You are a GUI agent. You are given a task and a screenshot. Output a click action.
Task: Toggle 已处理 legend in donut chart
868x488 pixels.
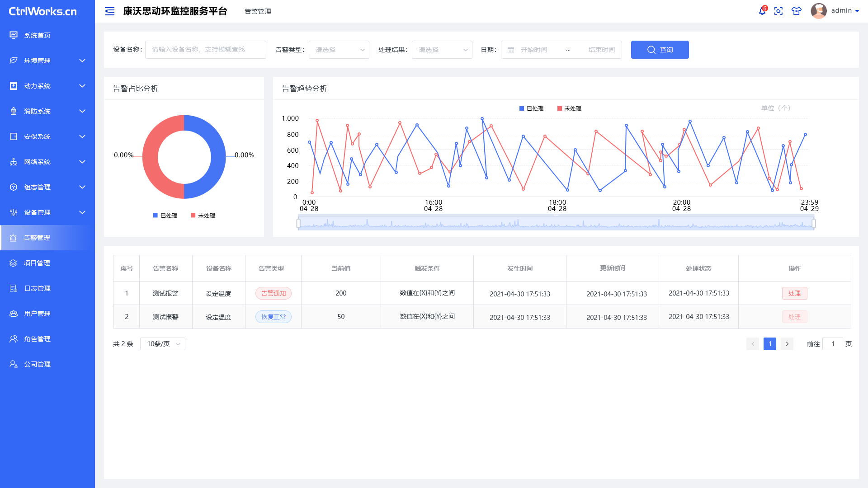point(165,216)
